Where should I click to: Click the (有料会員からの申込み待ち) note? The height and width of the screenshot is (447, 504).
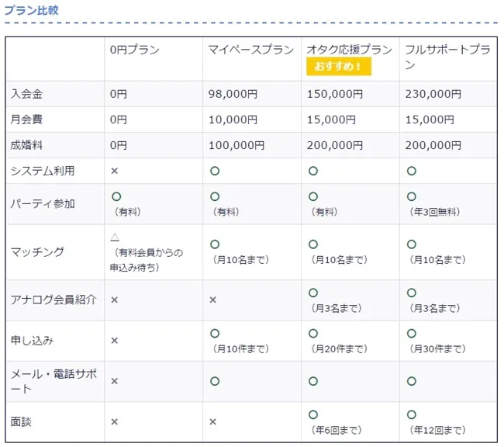coord(147,260)
